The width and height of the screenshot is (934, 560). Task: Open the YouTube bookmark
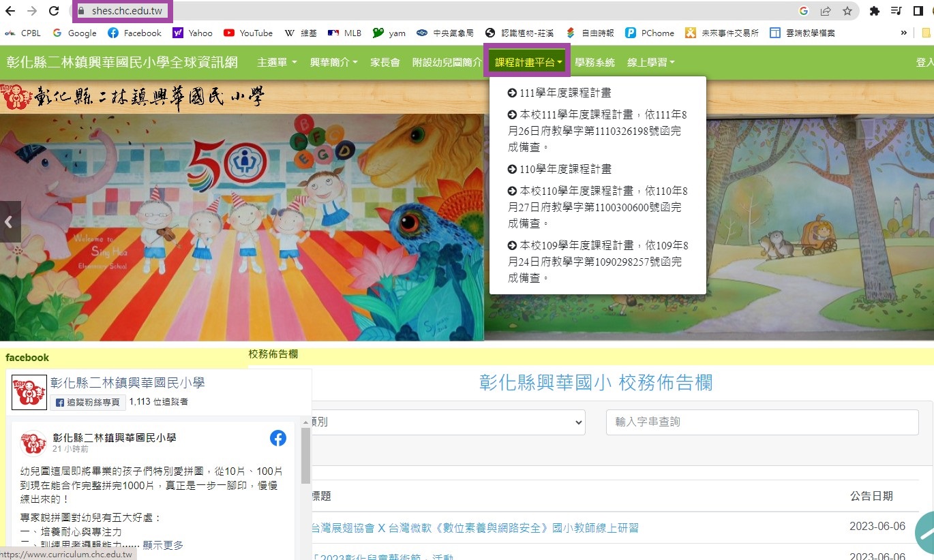tap(248, 33)
